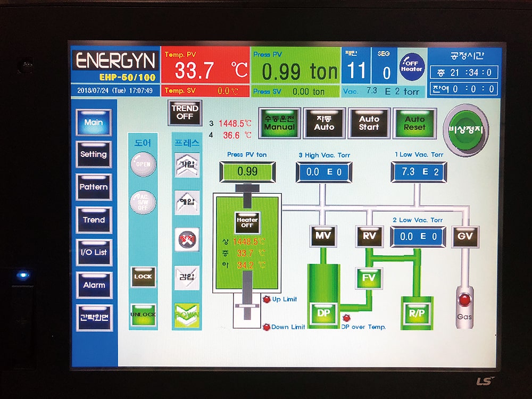
Task: Toggle the TREND OFF button
Action: tap(185, 112)
